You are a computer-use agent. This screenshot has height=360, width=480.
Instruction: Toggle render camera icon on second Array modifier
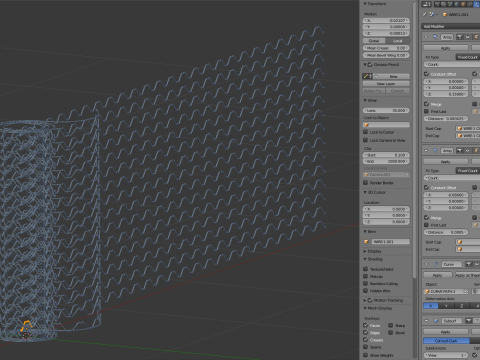point(459,151)
